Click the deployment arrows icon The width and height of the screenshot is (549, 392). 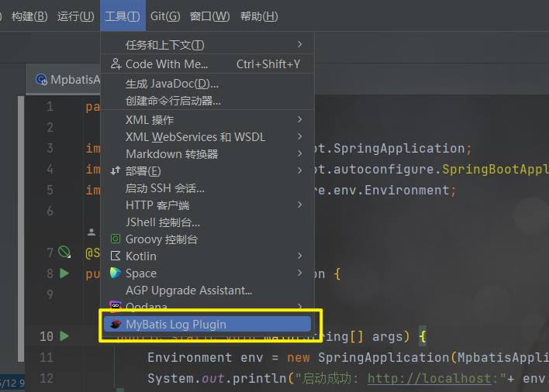116,171
